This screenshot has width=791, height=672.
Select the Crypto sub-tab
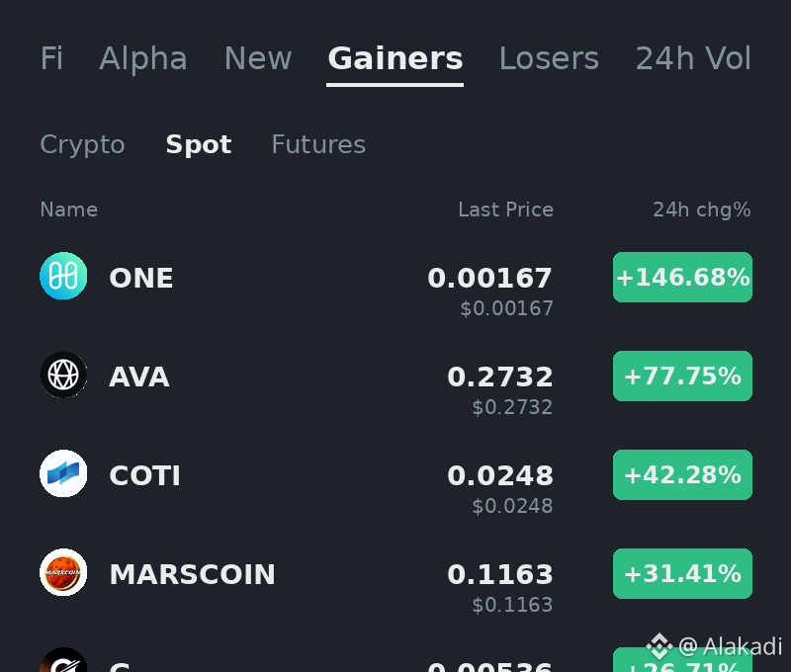[82, 144]
